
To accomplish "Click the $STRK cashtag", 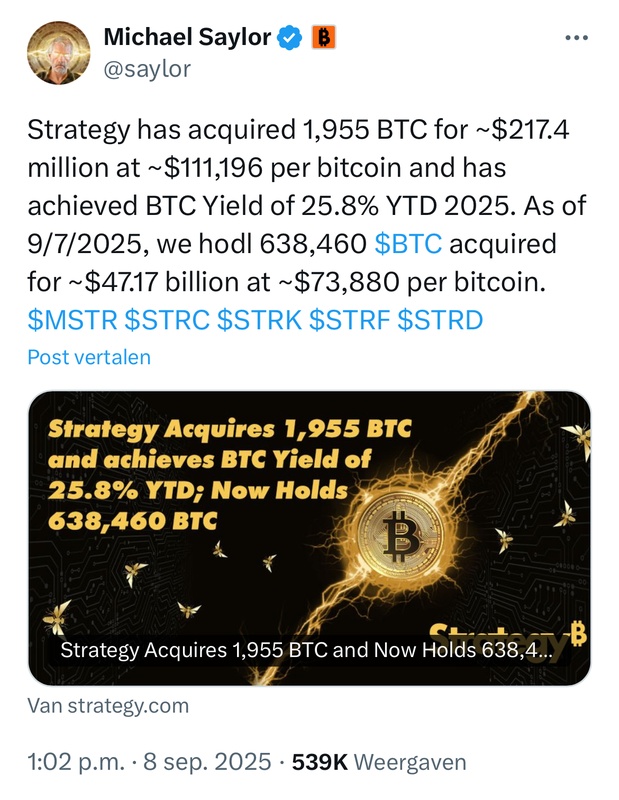I will tap(258, 320).
